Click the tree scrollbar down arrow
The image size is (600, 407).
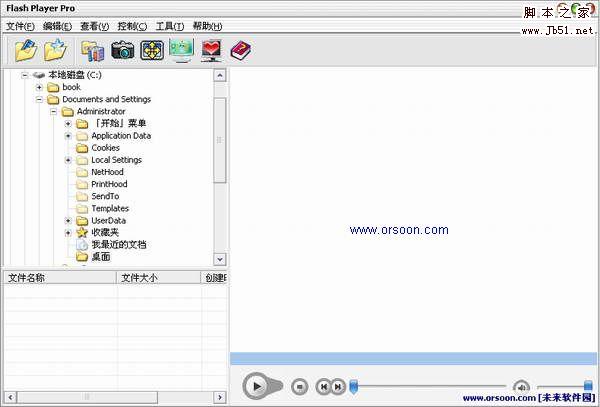click(x=220, y=259)
